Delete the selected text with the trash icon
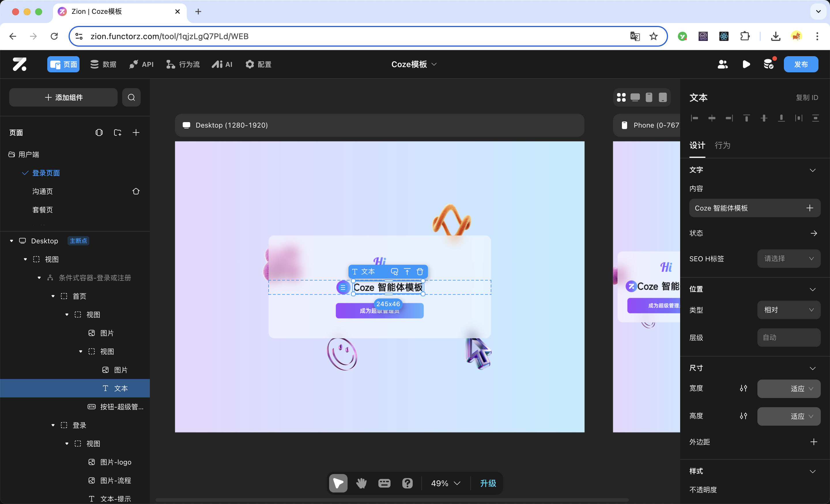Viewport: 830px width, 504px height. click(x=420, y=272)
